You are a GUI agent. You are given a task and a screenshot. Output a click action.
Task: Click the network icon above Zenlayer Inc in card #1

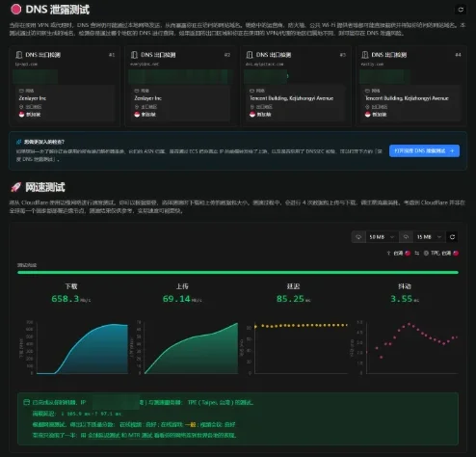(x=21, y=91)
